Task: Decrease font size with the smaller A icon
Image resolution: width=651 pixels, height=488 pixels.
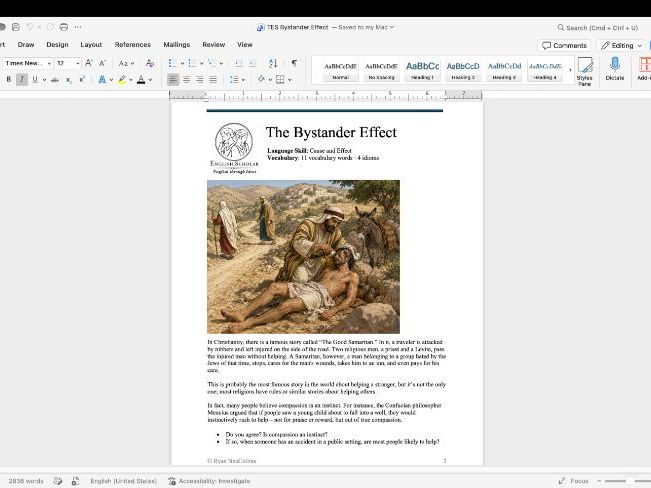Action: tap(103, 63)
